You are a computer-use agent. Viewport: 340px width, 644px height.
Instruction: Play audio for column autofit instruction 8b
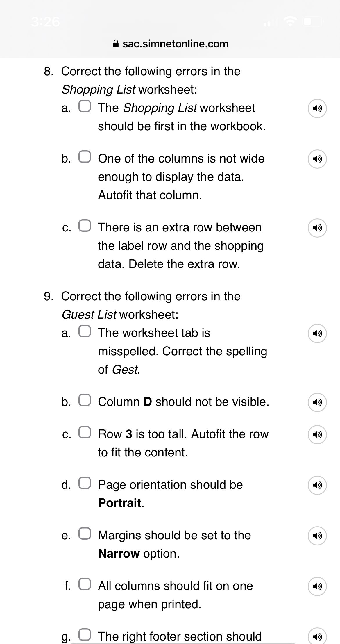(x=317, y=159)
